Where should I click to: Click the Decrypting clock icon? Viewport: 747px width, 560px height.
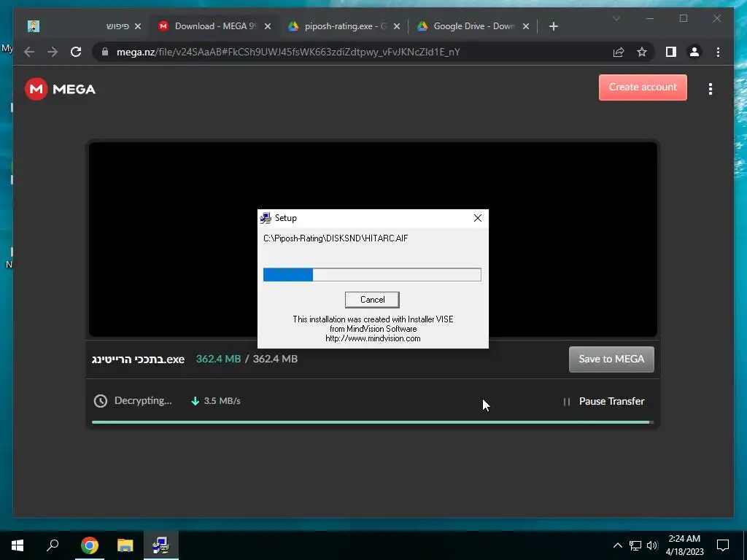tap(100, 401)
